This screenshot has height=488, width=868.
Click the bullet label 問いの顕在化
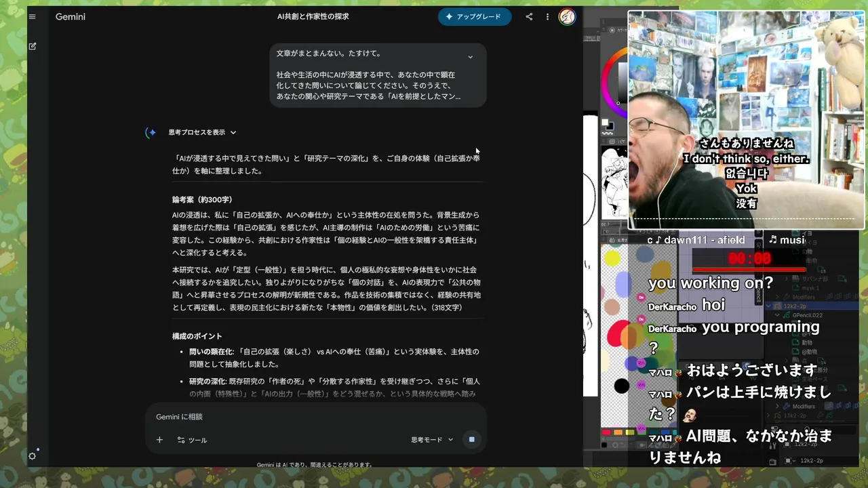point(212,352)
